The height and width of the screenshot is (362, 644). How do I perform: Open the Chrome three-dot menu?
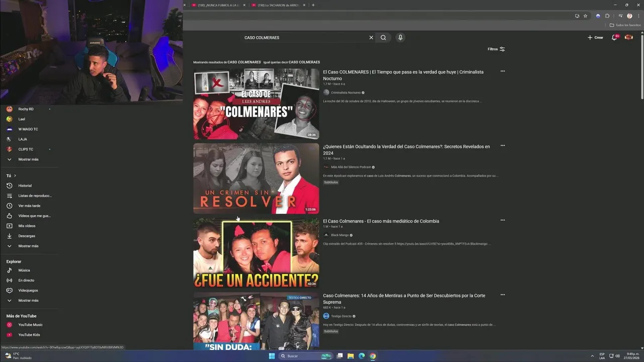point(638,16)
